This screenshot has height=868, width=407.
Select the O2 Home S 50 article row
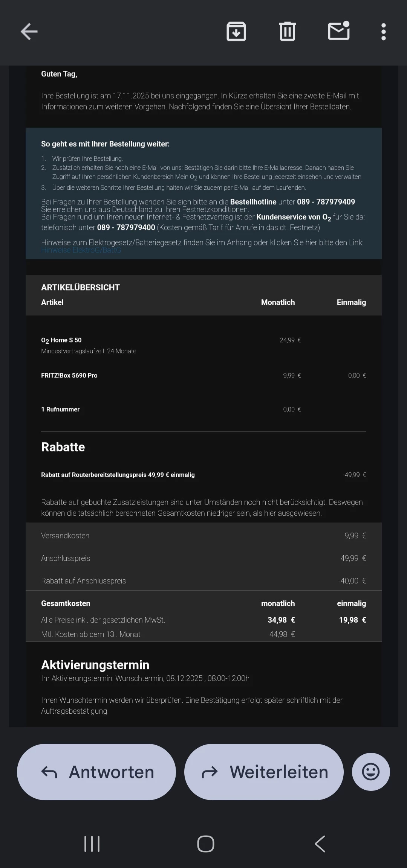pos(61,340)
